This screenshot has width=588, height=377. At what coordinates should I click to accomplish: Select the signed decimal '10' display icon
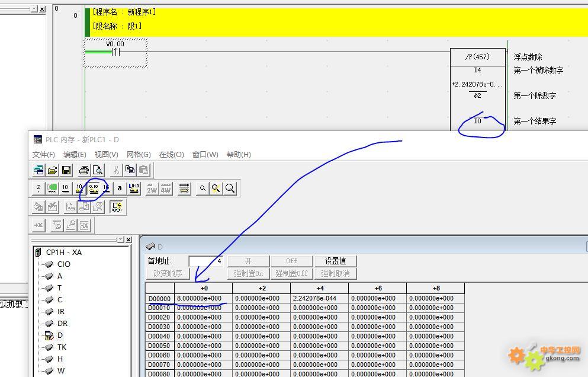(x=79, y=188)
